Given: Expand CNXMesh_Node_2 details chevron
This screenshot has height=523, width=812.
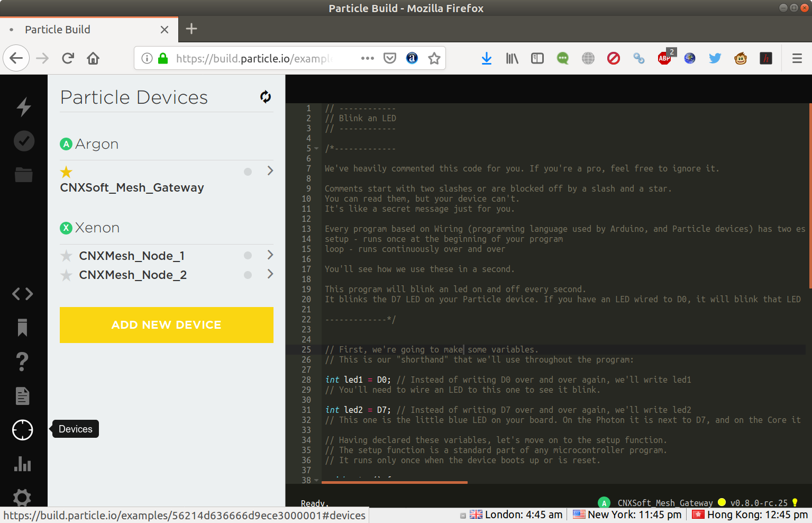Looking at the screenshot, I should pyautogui.click(x=270, y=274).
